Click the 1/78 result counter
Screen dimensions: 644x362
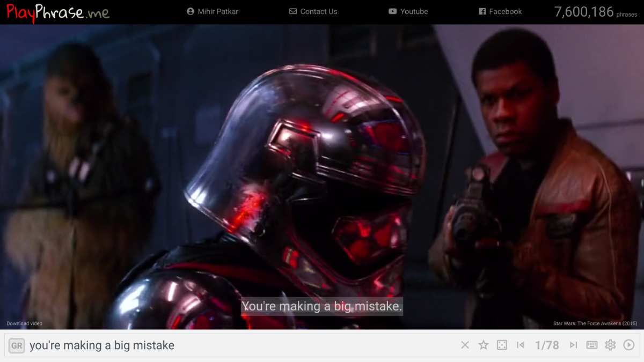pos(547,345)
